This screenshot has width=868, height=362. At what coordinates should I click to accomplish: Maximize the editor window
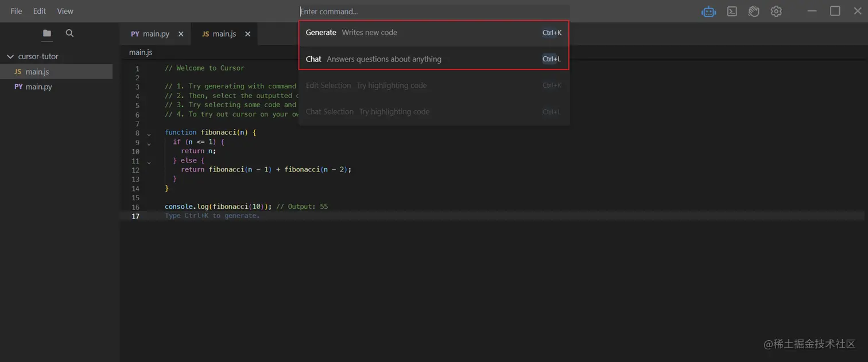click(x=835, y=11)
